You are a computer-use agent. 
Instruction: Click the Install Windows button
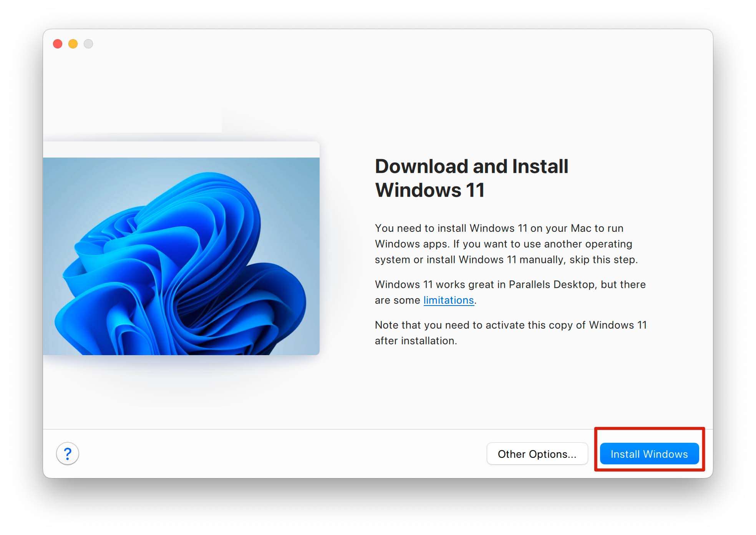(649, 454)
